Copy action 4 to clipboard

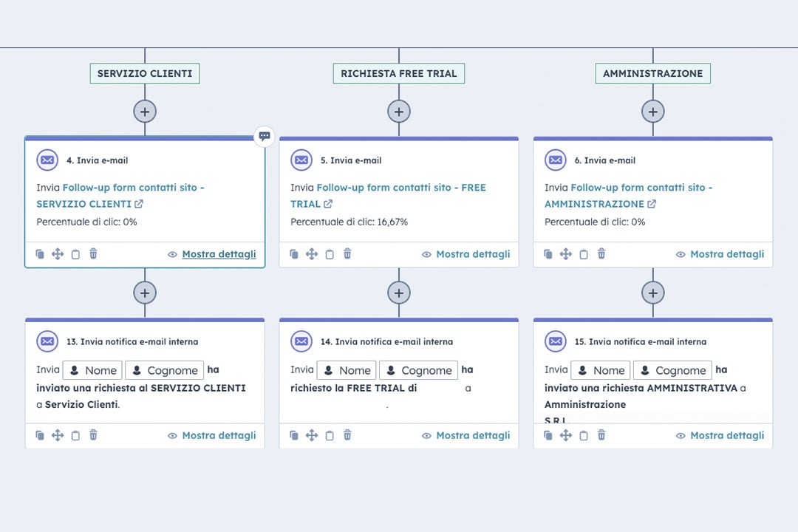[75, 254]
